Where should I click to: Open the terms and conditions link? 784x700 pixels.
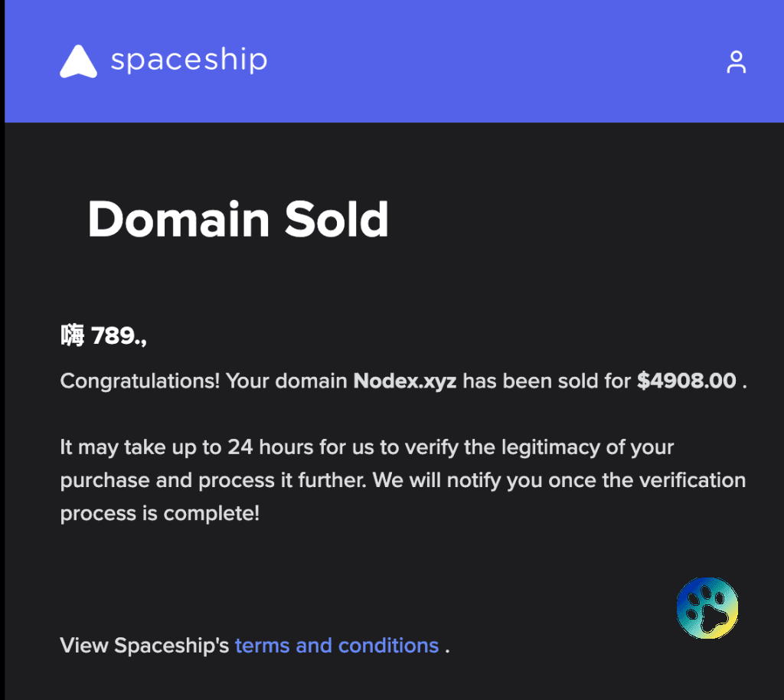click(x=337, y=646)
